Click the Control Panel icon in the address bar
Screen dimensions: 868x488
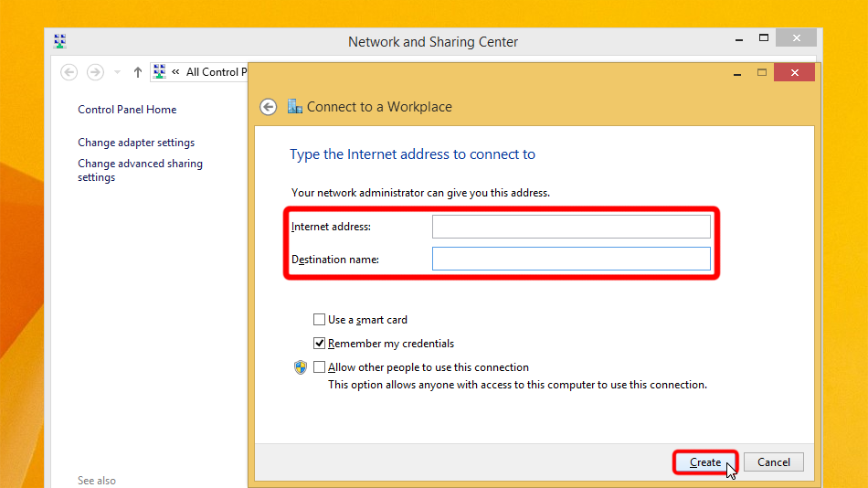(160, 72)
